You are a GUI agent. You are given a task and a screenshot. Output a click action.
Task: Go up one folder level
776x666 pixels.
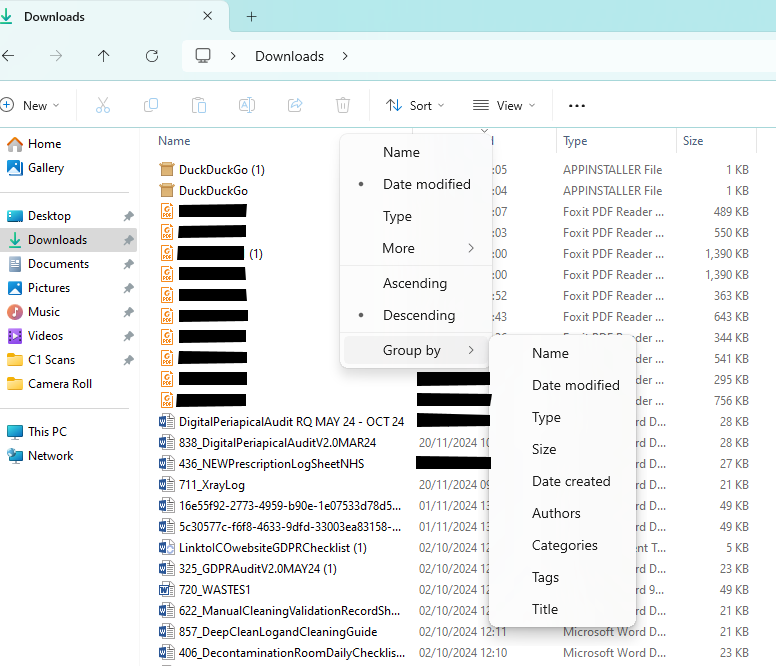[x=103, y=56]
